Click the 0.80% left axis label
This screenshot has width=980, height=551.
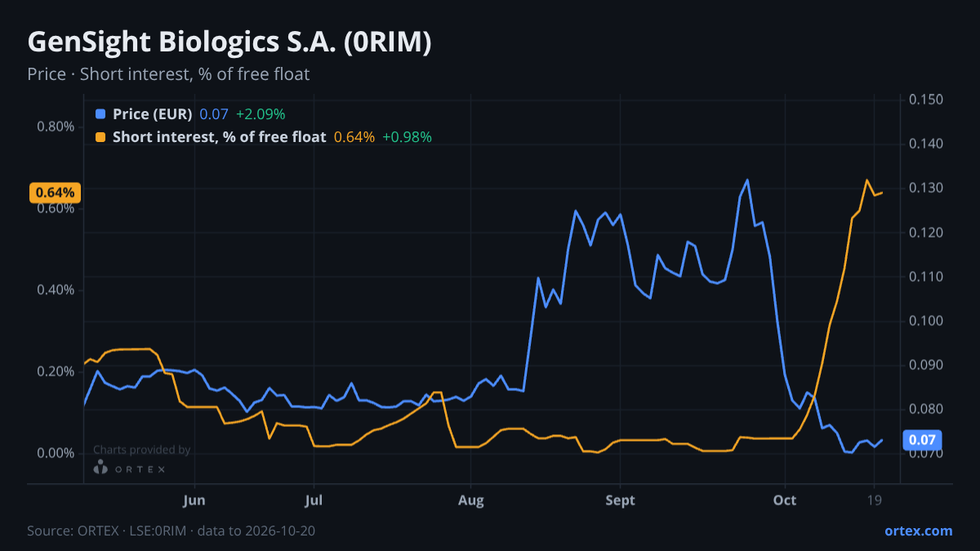click(x=56, y=127)
